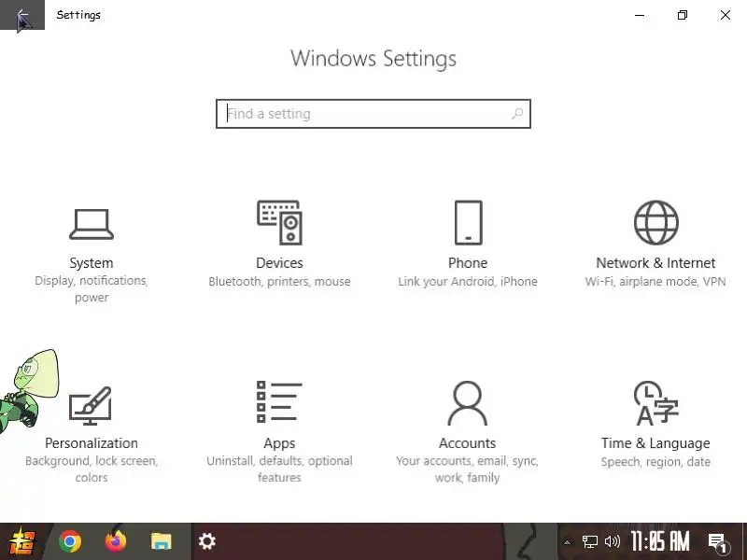Click 'Speech, region, date' description text
Screen dimensions: 747x560
pos(655,462)
